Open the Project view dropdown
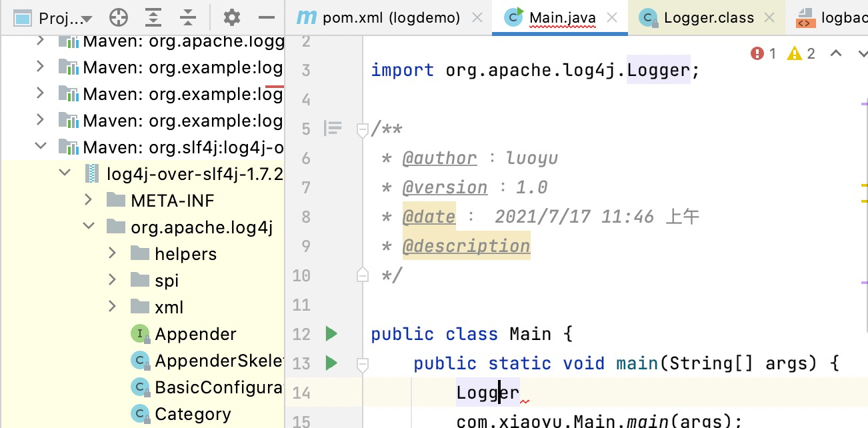868x428 pixels. point(65,18)
